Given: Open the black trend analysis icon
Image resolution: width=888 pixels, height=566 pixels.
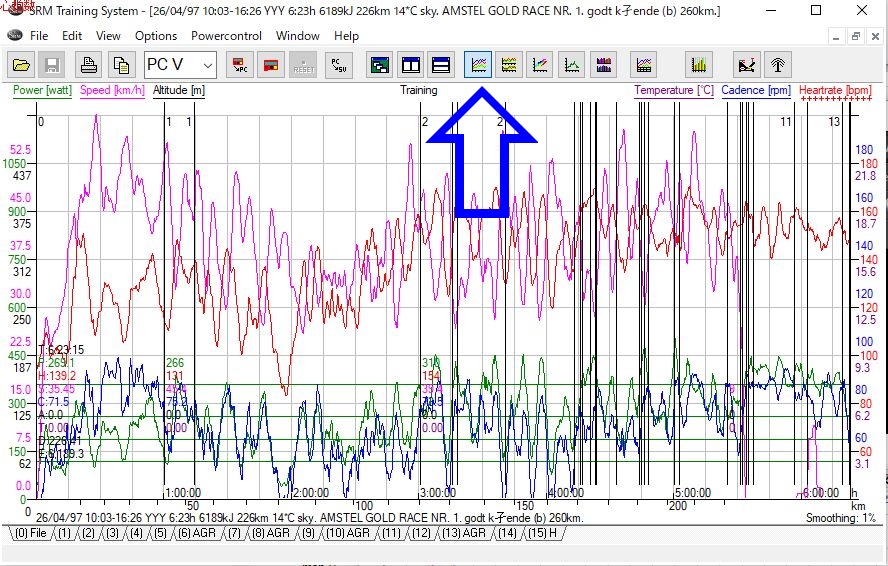Looking at the screenshot, I should 746,65.
